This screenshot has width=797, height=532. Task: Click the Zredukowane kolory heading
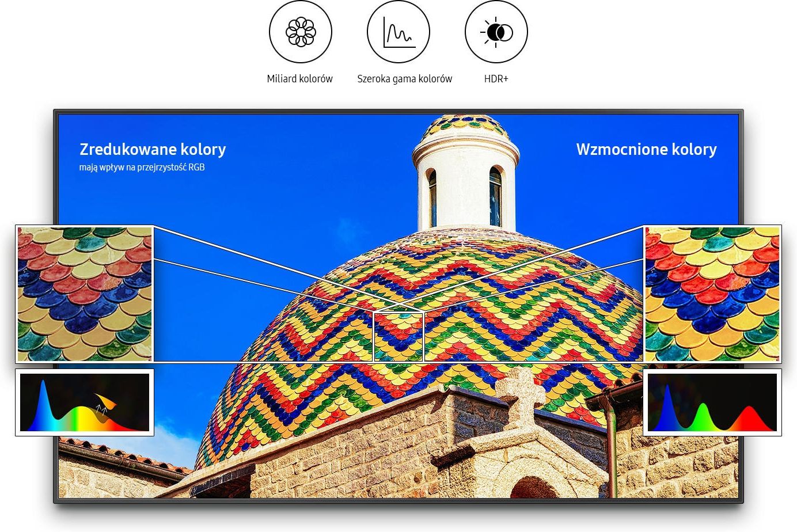[x=153, y=150]
